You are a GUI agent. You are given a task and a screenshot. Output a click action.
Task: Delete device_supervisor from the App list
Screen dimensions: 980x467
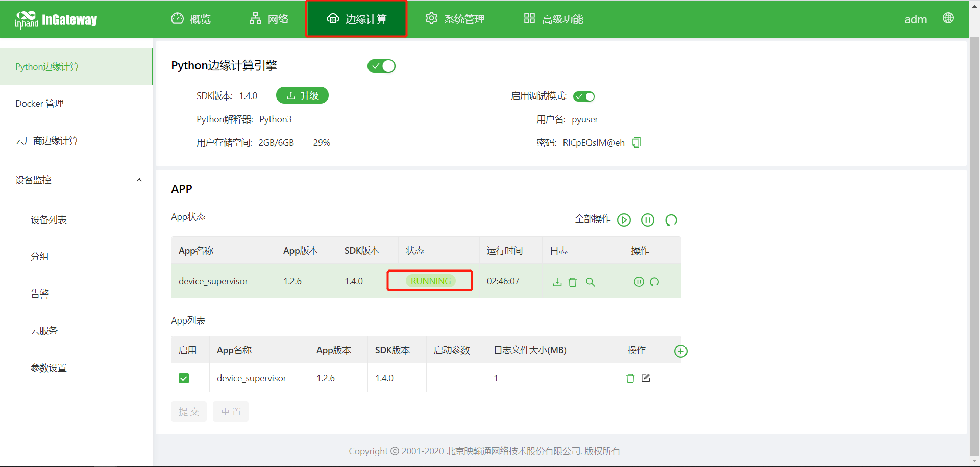(630, 378)
